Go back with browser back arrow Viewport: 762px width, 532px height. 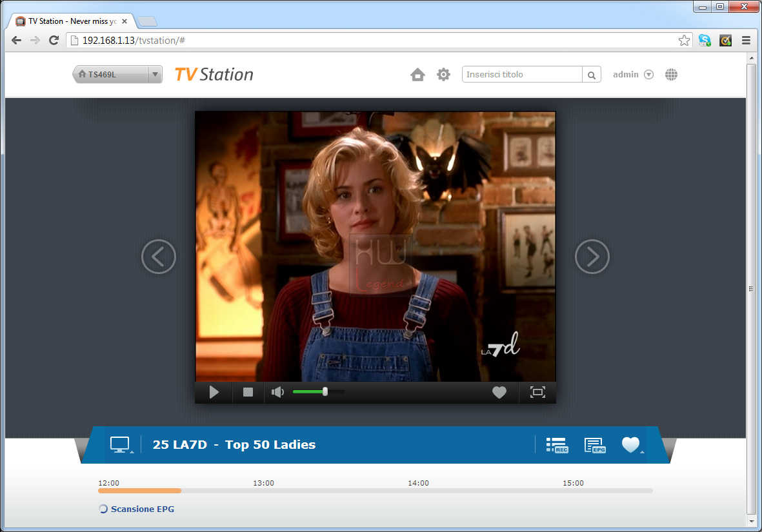tap(16, 41)
